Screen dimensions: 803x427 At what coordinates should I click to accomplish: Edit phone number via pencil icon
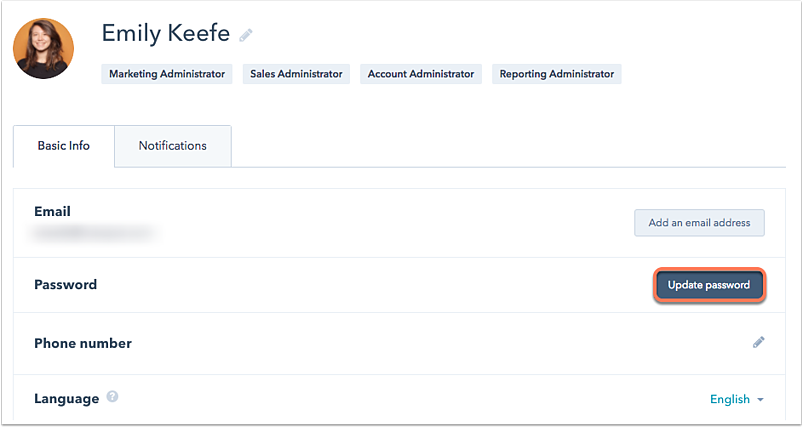(758, 342)
